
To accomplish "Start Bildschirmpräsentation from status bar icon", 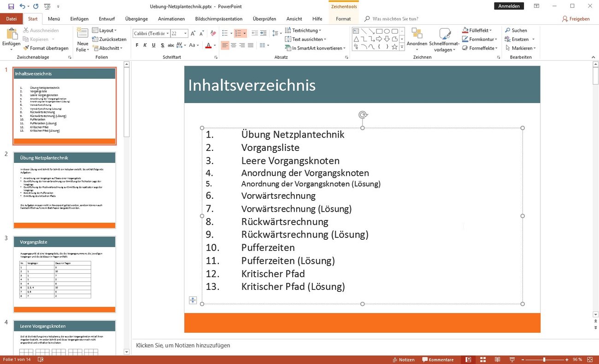I will (511, 359).
